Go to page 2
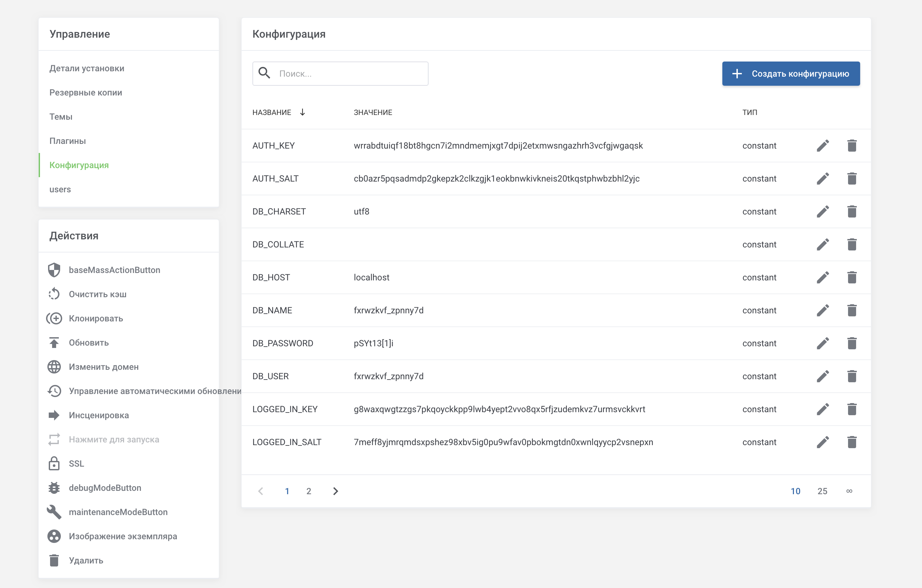 point(309,491)
